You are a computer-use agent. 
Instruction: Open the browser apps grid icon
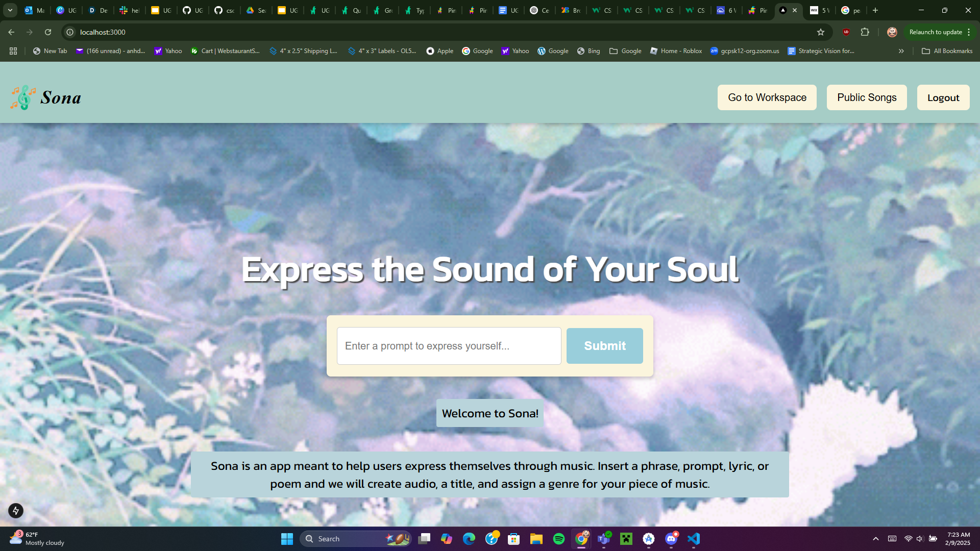click(x=13, y=51)
